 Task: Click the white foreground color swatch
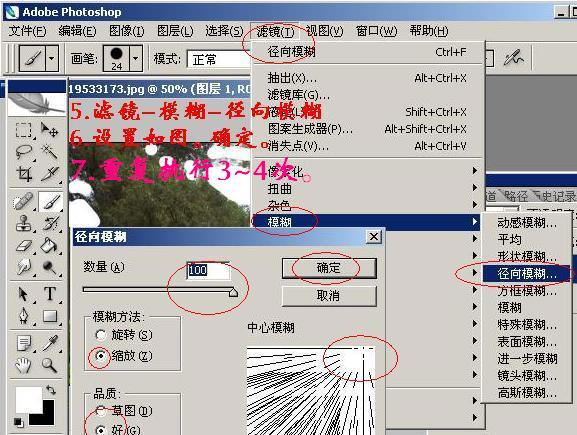(x=28, y=399)
